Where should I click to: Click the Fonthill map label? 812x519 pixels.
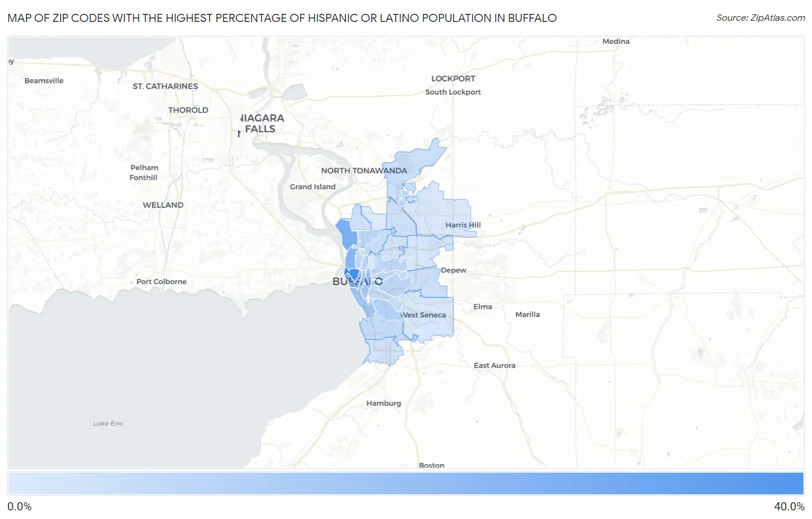[x=143, y=177]
